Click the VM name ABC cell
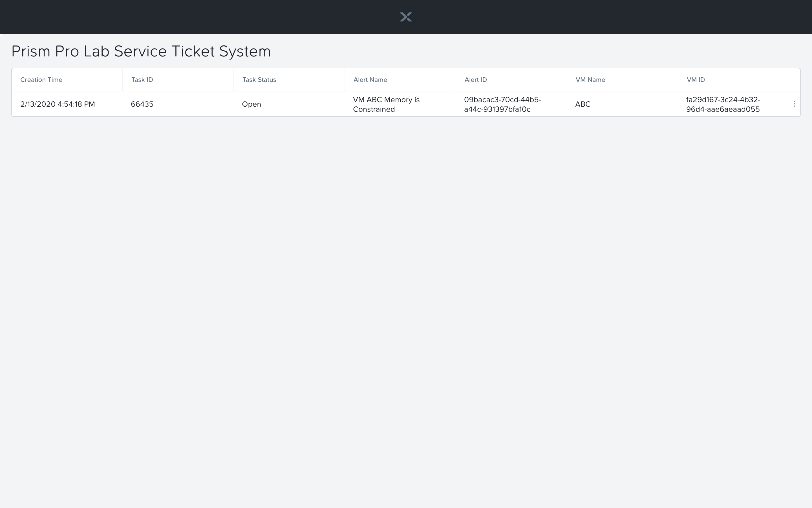The width and height of the screenshot is (812, 508). [x=583, y=104]
